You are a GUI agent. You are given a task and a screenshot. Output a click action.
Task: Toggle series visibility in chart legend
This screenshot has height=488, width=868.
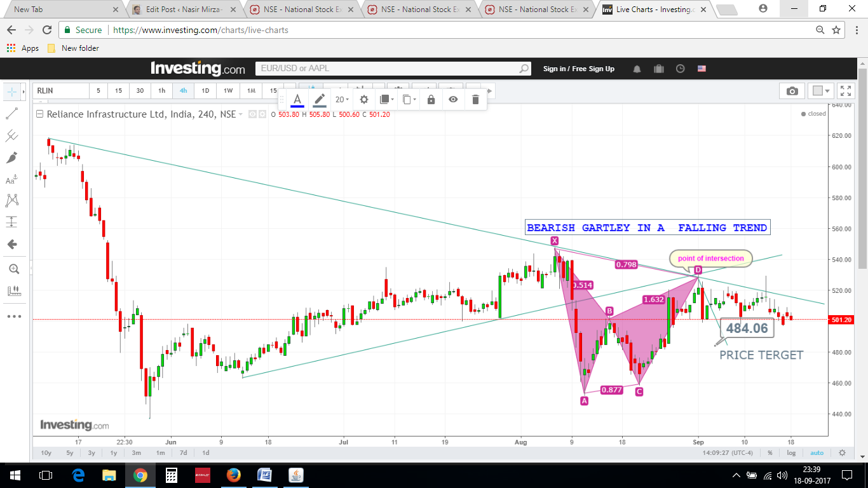tap(252, 114)
